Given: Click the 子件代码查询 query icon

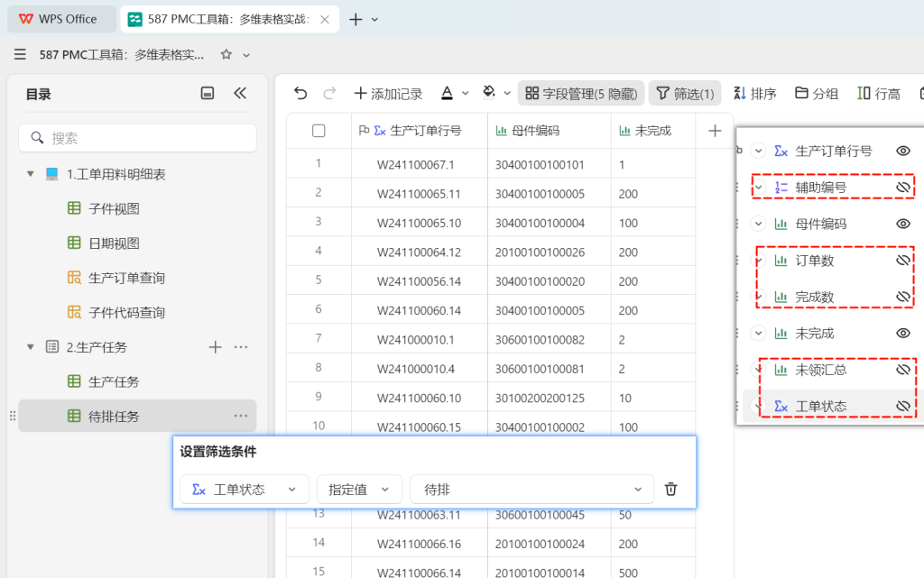Looking at the screenshot, I should coord(74,312).
